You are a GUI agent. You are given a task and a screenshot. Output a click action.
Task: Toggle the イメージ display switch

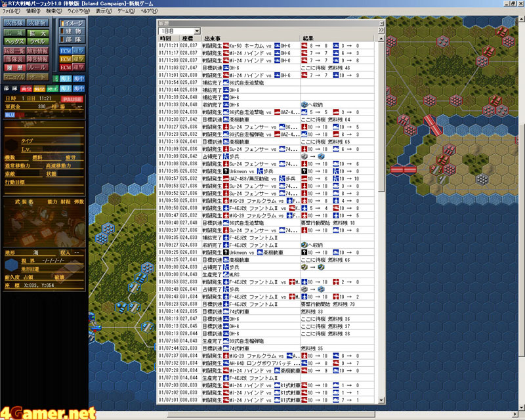(x=72, y=23)
